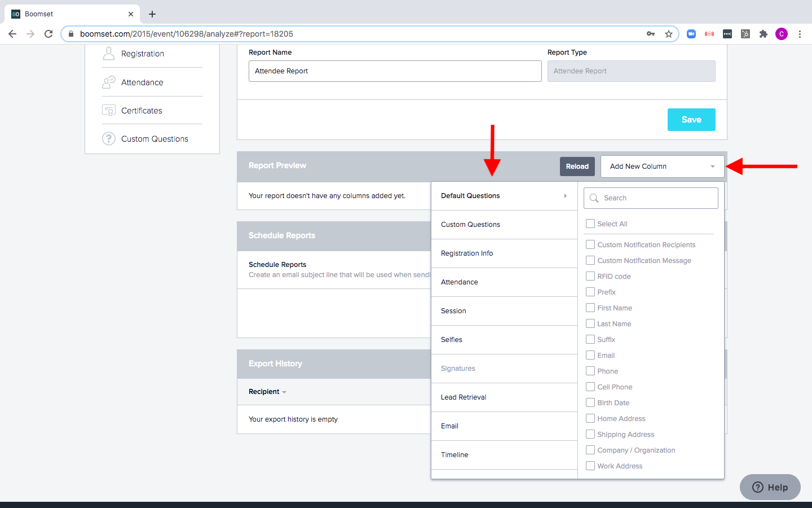Tick the Select All checkbox
Viewport: 812px width, 508px height.
590,224
